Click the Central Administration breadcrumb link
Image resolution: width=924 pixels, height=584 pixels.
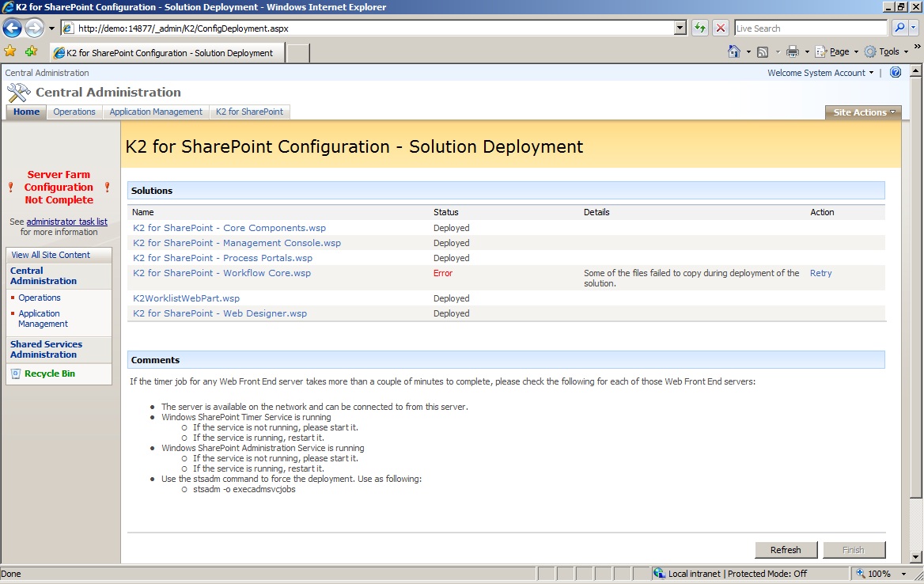click(x=47, y=73)
